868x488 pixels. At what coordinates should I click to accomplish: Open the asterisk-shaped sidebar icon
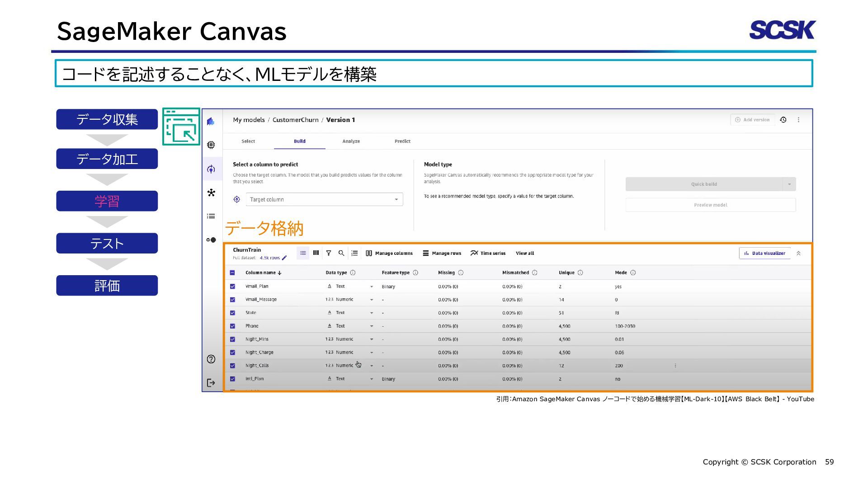click(x=211, y=193)
